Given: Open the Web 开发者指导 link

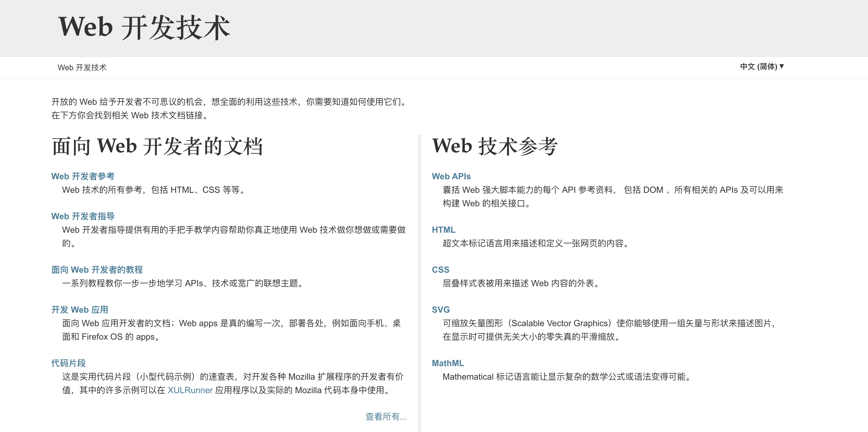Looking at the screenshot, I should 83,216.
